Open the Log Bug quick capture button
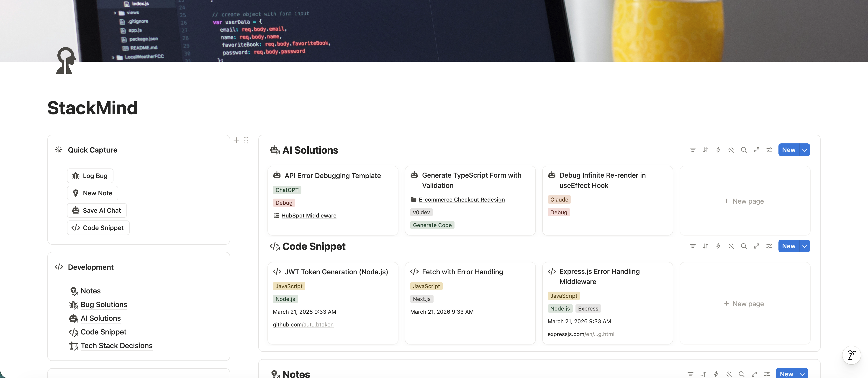Image resolution: width=868 pixels, height=378 pixels. (x=90, y=176)
